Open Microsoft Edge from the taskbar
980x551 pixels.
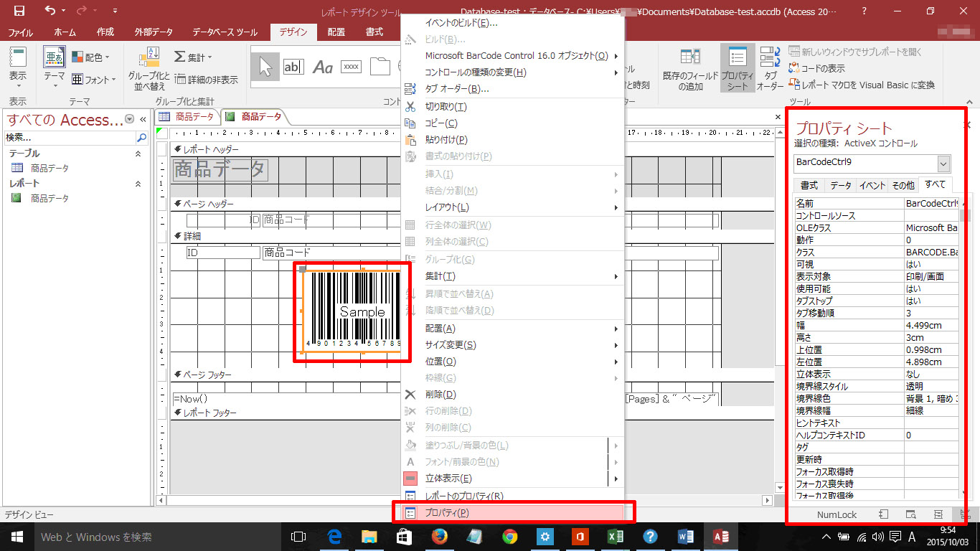pos(334,536)
